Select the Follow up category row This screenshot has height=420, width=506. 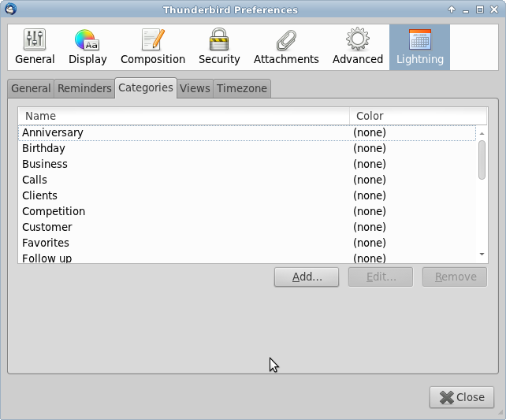click(x=247, y=258)
